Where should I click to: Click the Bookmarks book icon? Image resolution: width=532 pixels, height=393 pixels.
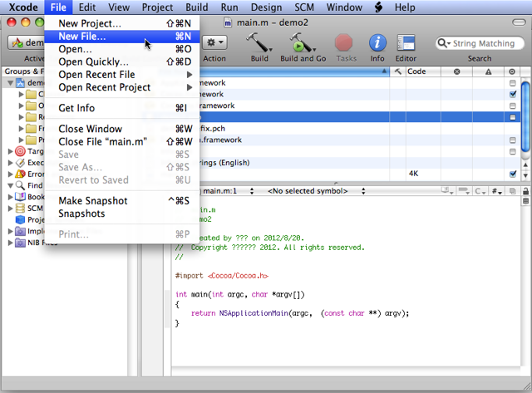[20, 197]
